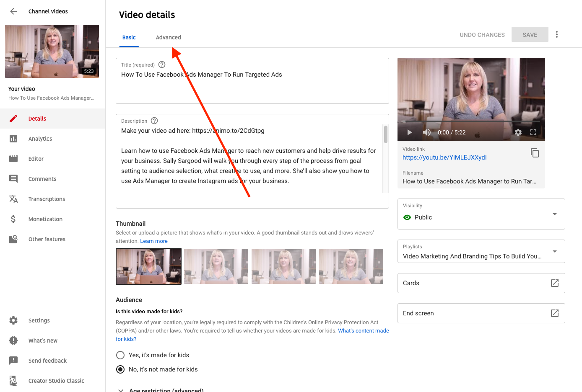The image size is (582, 392).
Task: Click the filename 'How to Use Facebook Ads Manager to Run Tar...'
Action: (x=469, y=181)
